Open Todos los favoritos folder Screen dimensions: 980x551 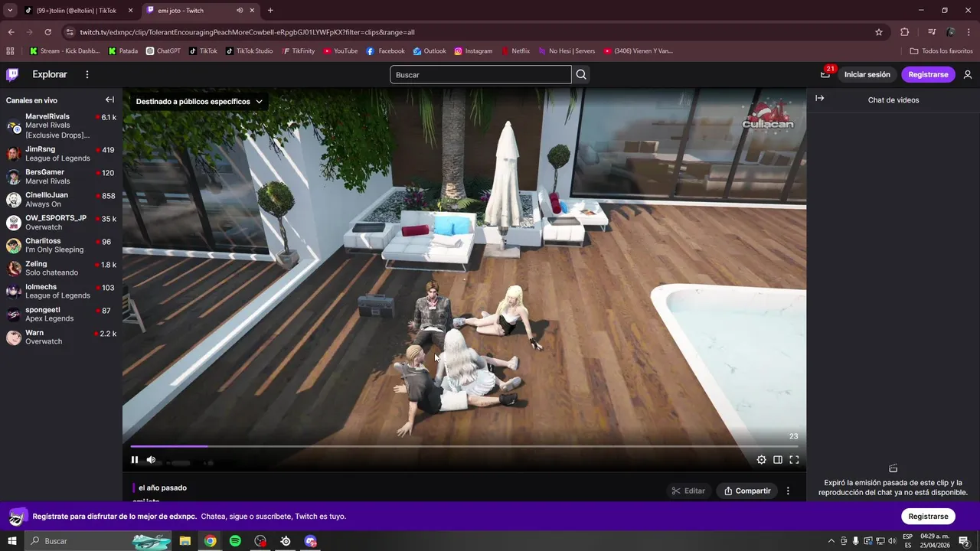click(x=941, y=51)
